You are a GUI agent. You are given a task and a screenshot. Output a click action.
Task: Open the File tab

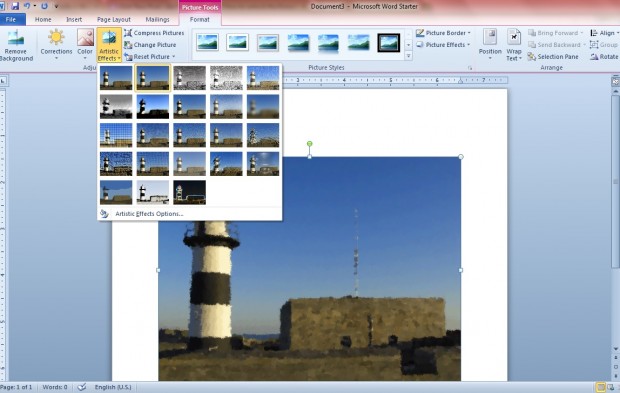pos(12,19)
